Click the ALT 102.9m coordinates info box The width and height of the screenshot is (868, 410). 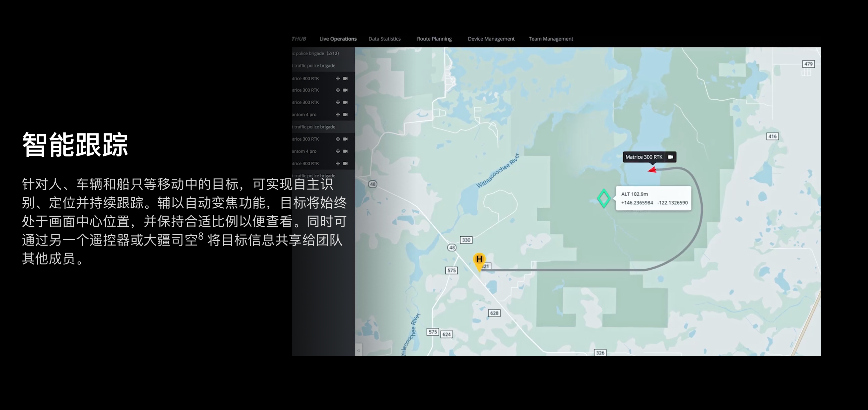tap(654, 198)
